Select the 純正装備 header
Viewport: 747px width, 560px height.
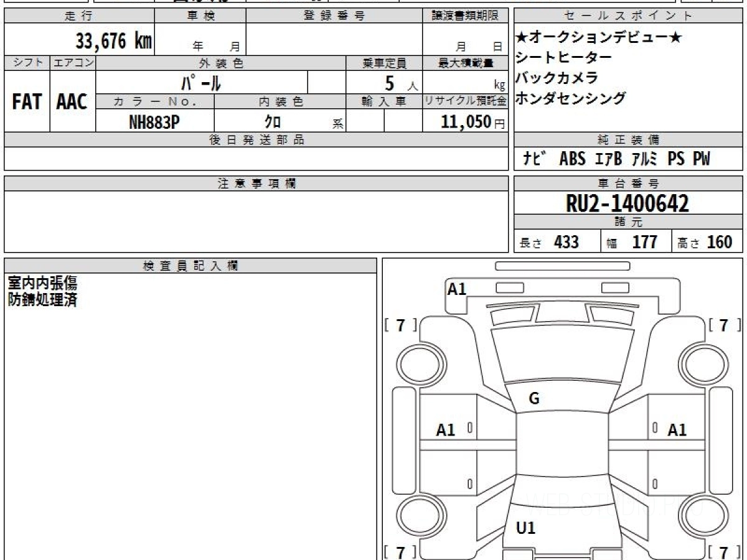click(628, 140)
